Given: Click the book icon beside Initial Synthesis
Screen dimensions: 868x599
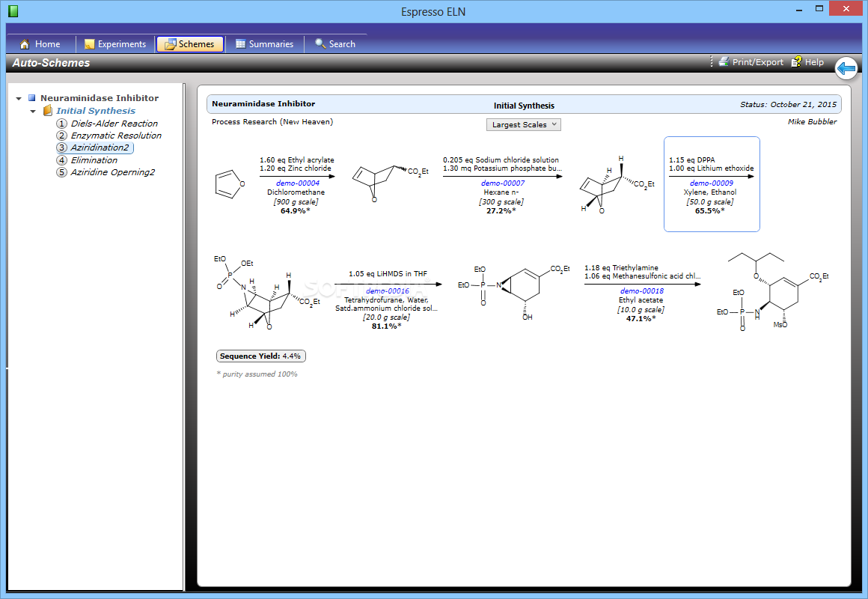Looking at the screenshot, I should pyautogui.click(x=48, y=111).
